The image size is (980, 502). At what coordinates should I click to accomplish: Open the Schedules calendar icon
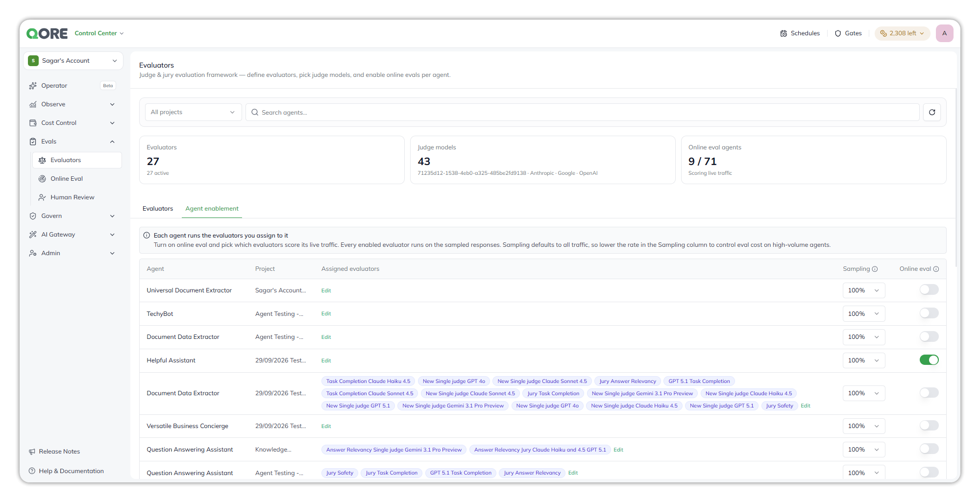[x=784, y=33]
